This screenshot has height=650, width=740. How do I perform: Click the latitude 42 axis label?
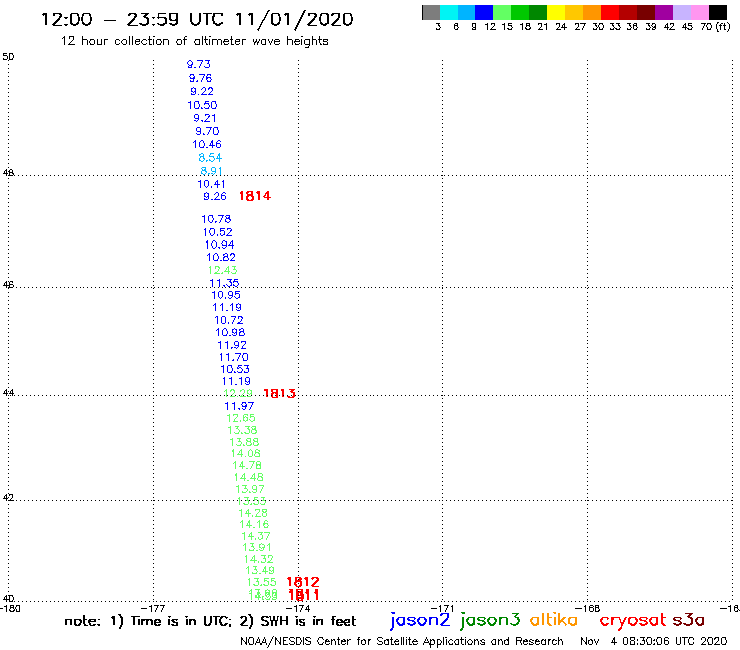click(8, 498)
